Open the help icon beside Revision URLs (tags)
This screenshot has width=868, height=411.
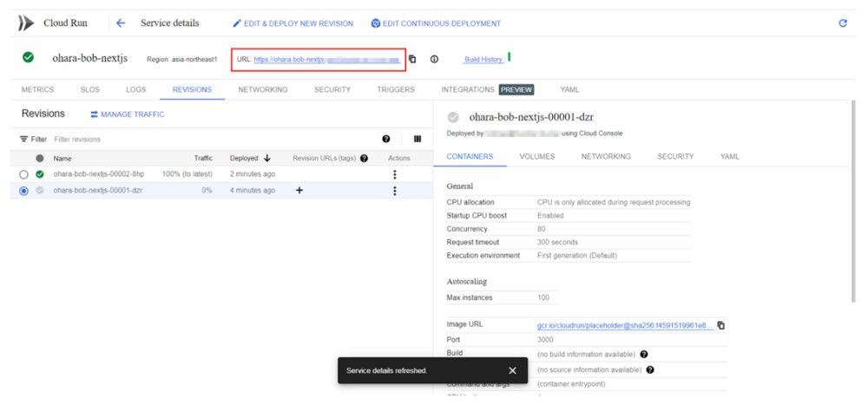click(364, 158)
